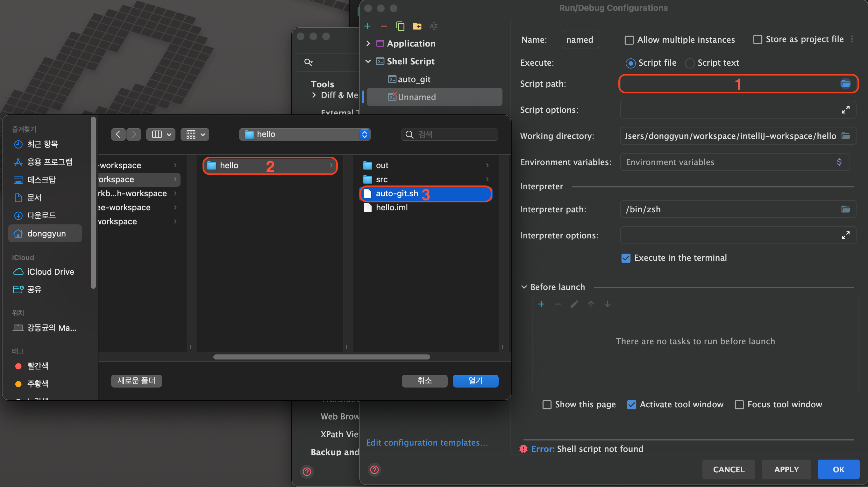Browse for the Interpreter path folder icon

(x=845, y=209)
